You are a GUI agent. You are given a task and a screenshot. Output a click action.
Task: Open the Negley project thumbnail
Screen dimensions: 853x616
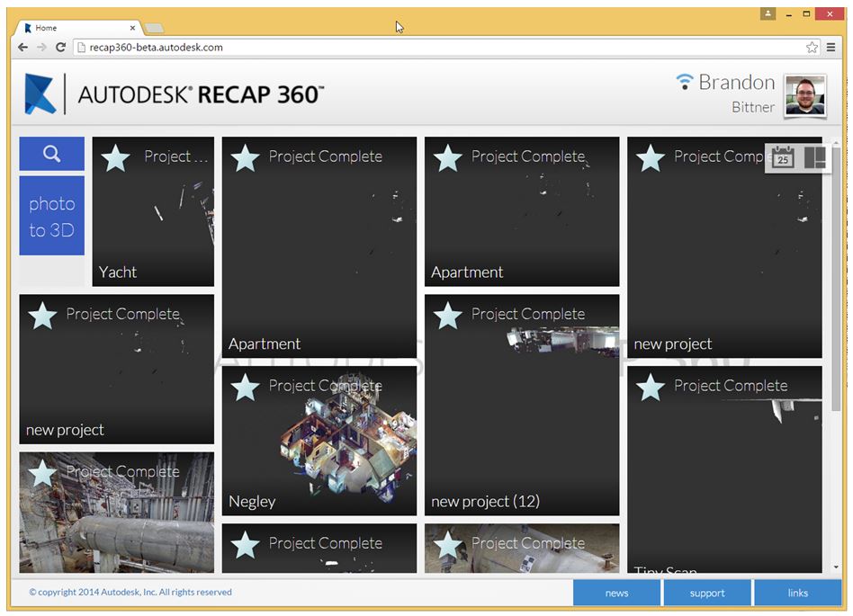click(319, 441)
